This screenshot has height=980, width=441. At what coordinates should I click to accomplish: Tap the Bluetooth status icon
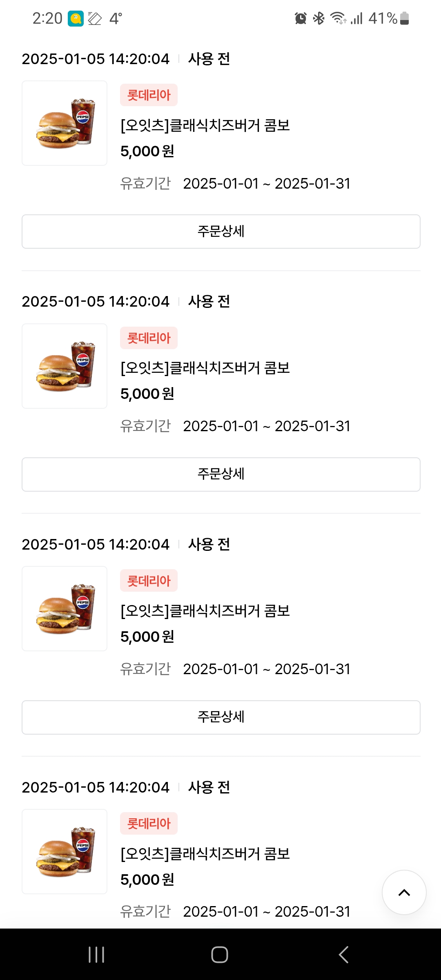[318, 18]
